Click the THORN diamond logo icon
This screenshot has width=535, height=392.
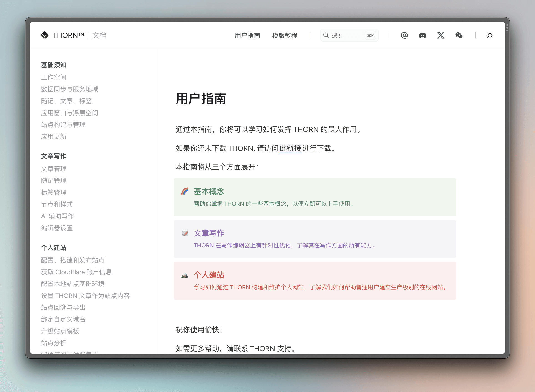pyautogui.click(x=45, y=35)
